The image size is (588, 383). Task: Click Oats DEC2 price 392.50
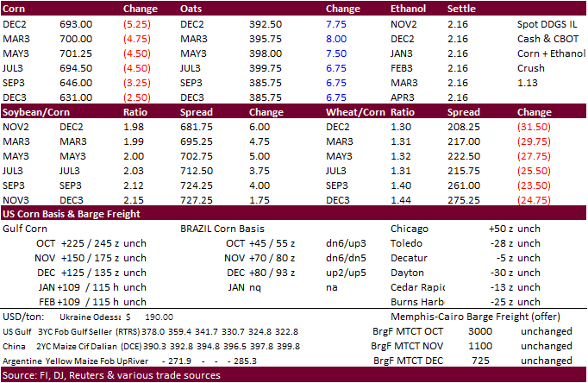[266, 24]
